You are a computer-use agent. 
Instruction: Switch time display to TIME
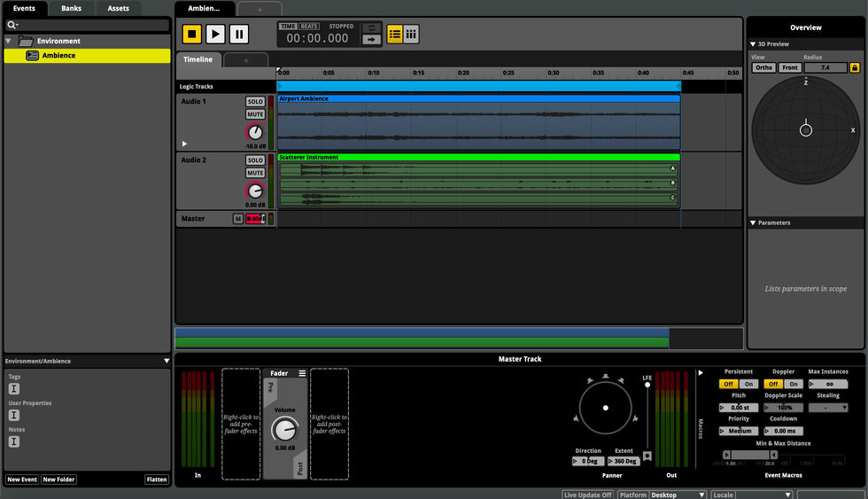click(288, 26)
